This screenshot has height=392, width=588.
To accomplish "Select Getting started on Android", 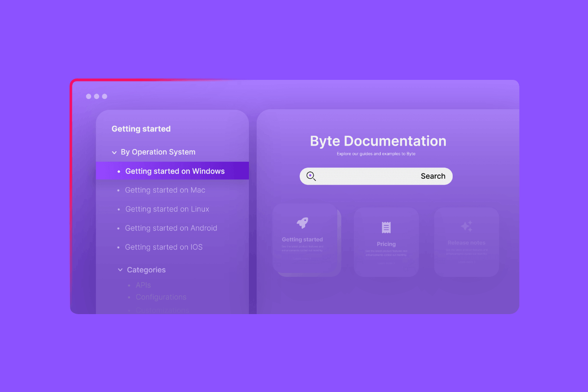I will (x=171, y=228).
